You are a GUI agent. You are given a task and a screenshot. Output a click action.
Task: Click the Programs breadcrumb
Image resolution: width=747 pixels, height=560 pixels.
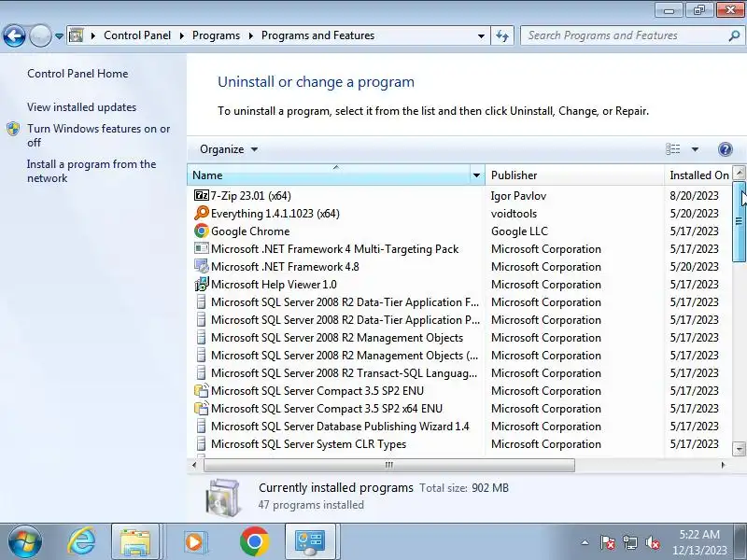(216, 35)
